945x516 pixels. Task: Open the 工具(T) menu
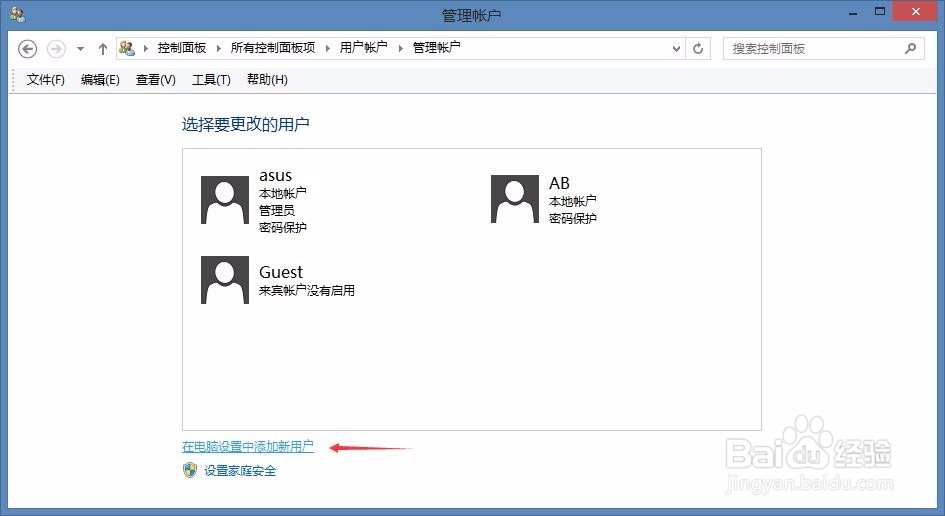pyautogui.click(x=211, y=80)
